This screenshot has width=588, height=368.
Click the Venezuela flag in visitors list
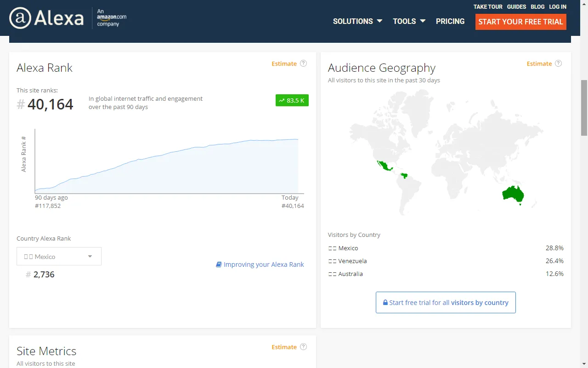point(333,261)
